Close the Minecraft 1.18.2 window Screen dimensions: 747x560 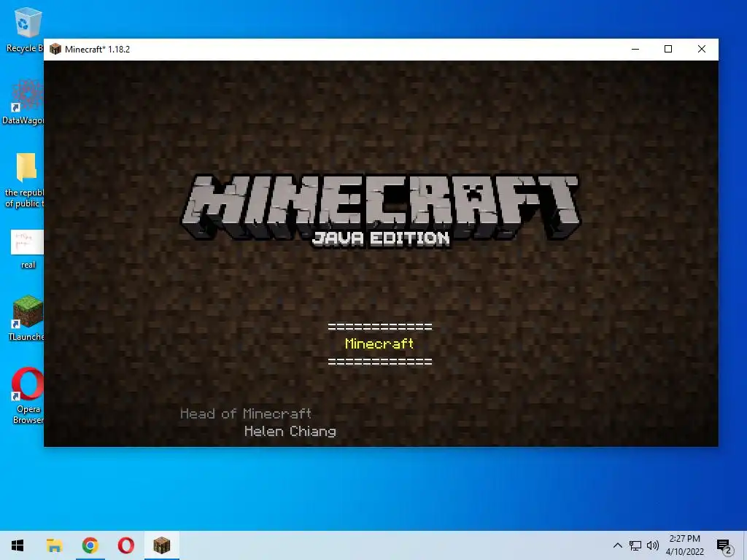701,49
